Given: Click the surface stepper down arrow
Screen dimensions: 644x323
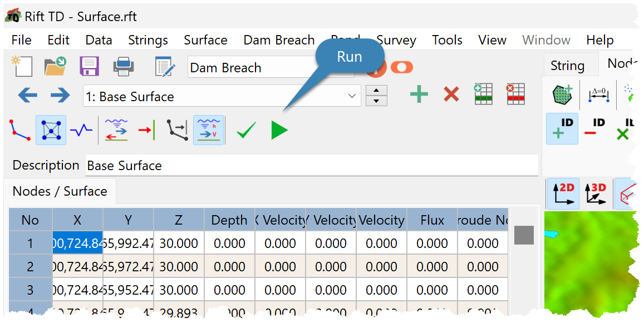Looking at the screenshot, I should tap(376, 101).
